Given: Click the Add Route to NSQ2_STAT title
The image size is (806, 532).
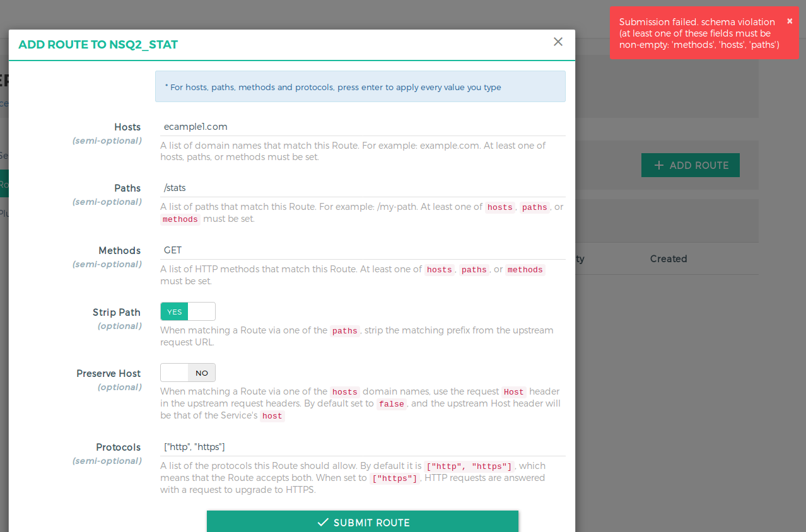Looking at the screenshot, I should coord(98,45).
